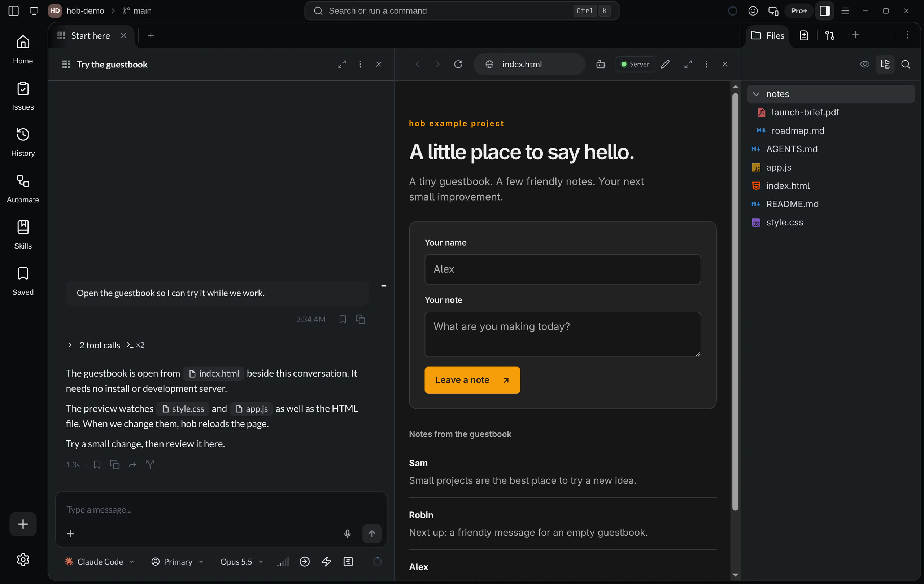The image size is (924, 584).
Task: Open the Skills sidebar section
Action: point(23,235)
